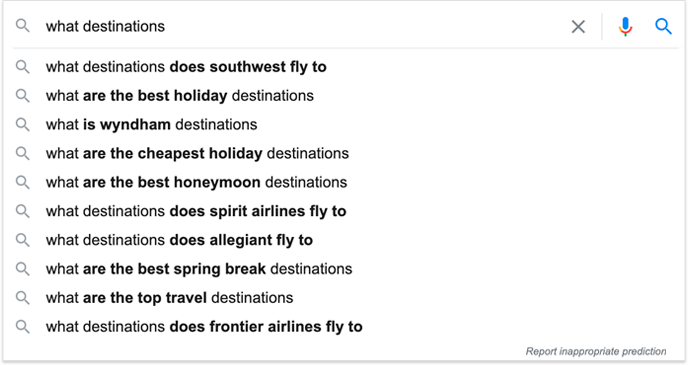688x365 pixels.
Task: Select 'what are the cheapest holiday destinations'
Action: coord(197,154)
